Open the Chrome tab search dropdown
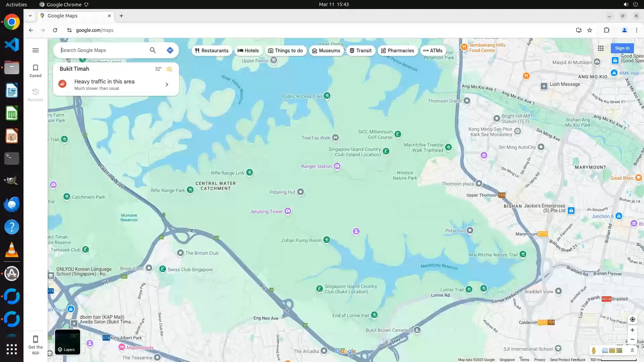Image resolution: width=644 pixels, height=362 pixels. [x=30, y=16]
